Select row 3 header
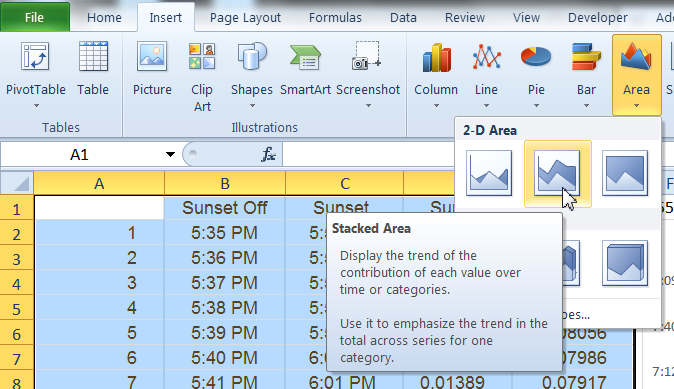 (x=16, y=258)
